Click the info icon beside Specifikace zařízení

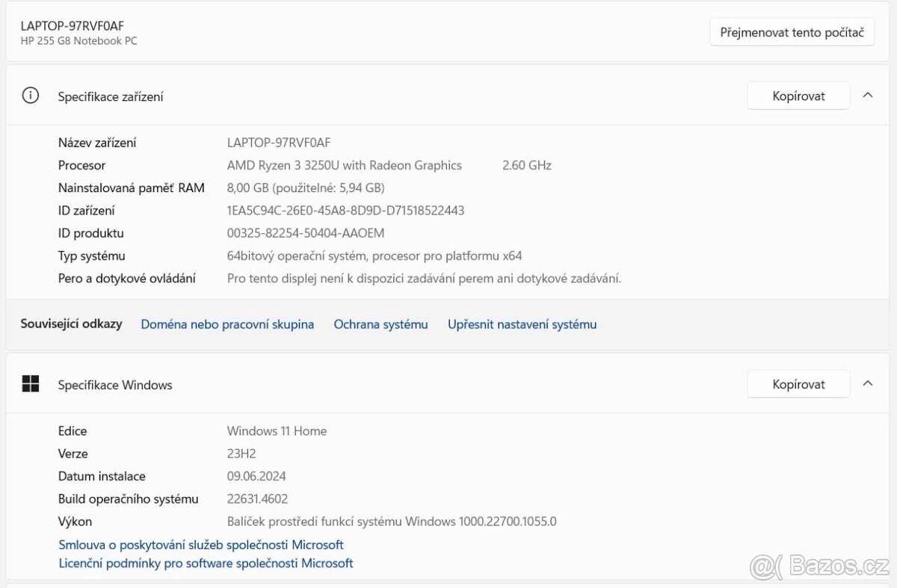pyautogui.click(x=31, y=96)
